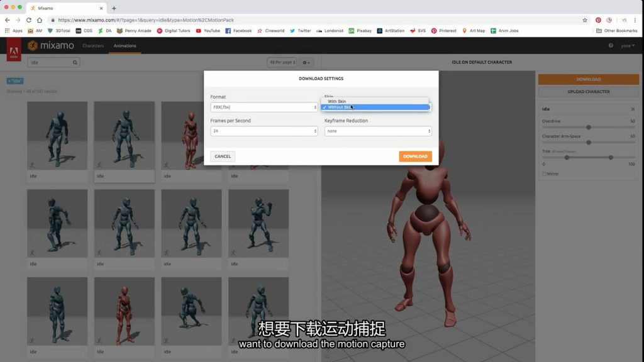
Task: Click the browser forward arrow
Action: click(x=18, y=20)
